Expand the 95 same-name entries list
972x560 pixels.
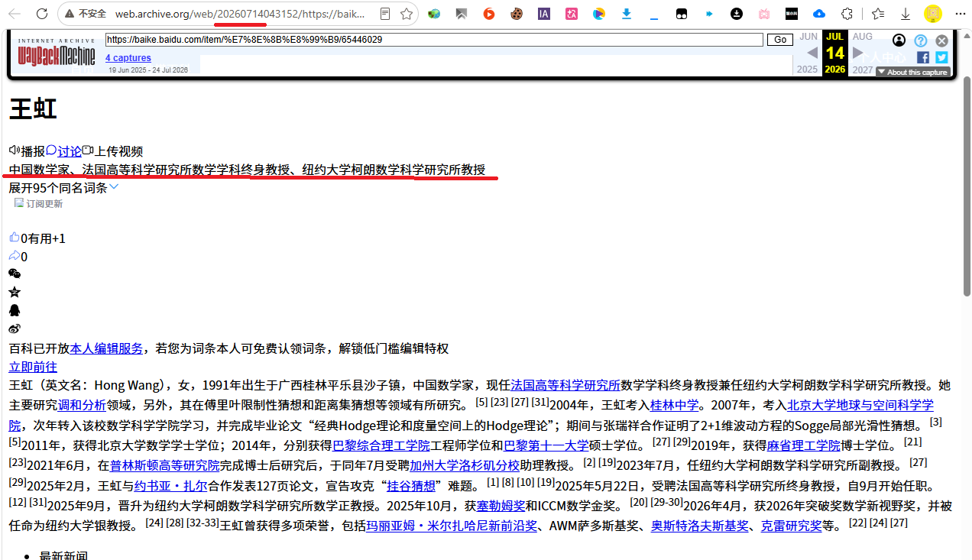click(64, 187)
